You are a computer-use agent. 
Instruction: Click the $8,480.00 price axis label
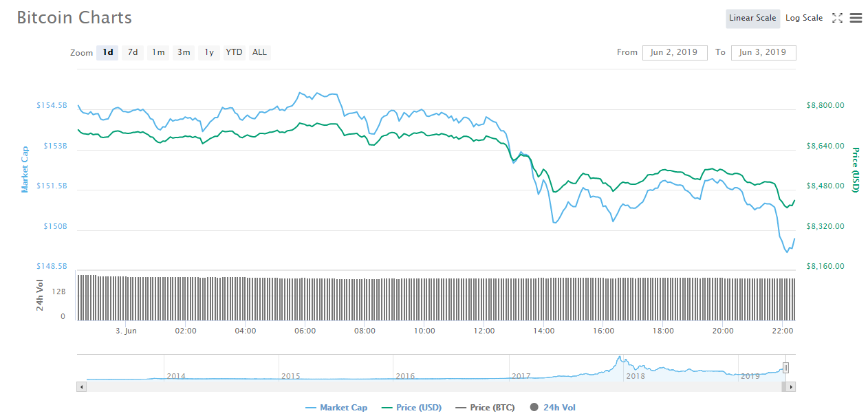pos(825,186)
